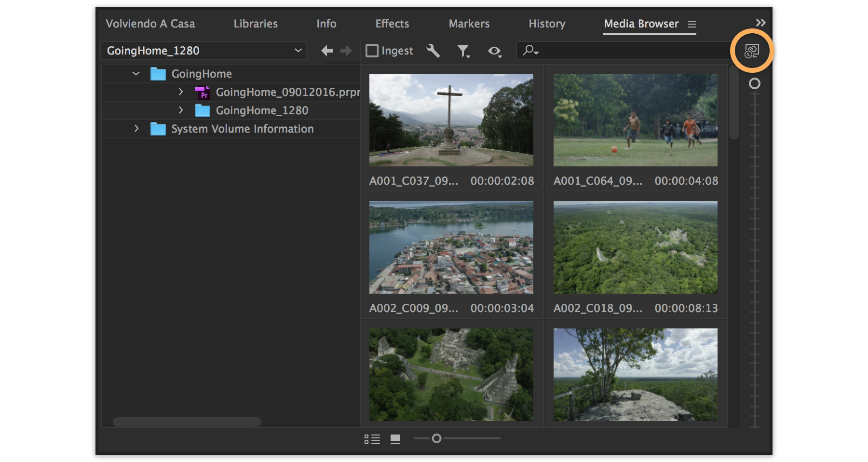
Task: Select GoingHome_09012016.prproj in the tree
Action: pyautogui.click(x=288, y=92)
